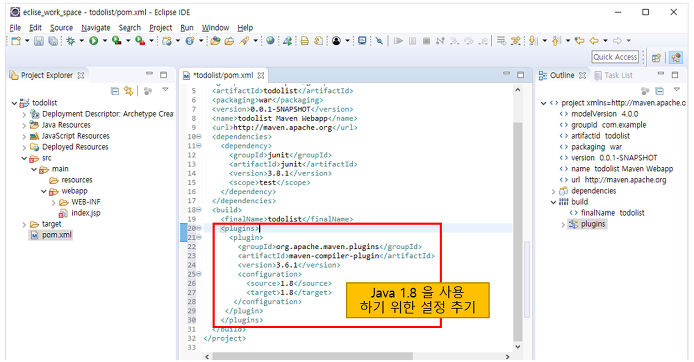
Task: Expand the Java Resources node
Action: [x=24, y=125]
